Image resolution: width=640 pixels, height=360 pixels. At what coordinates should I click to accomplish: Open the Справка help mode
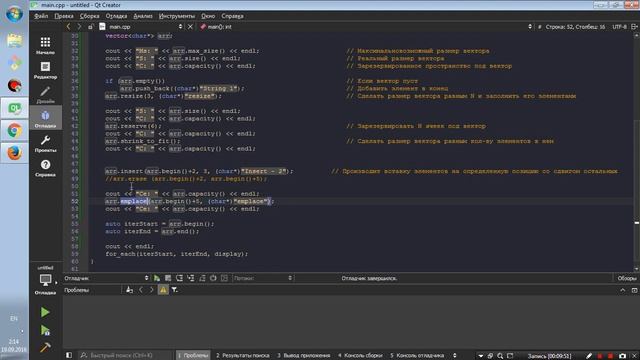tap(45, 168)
